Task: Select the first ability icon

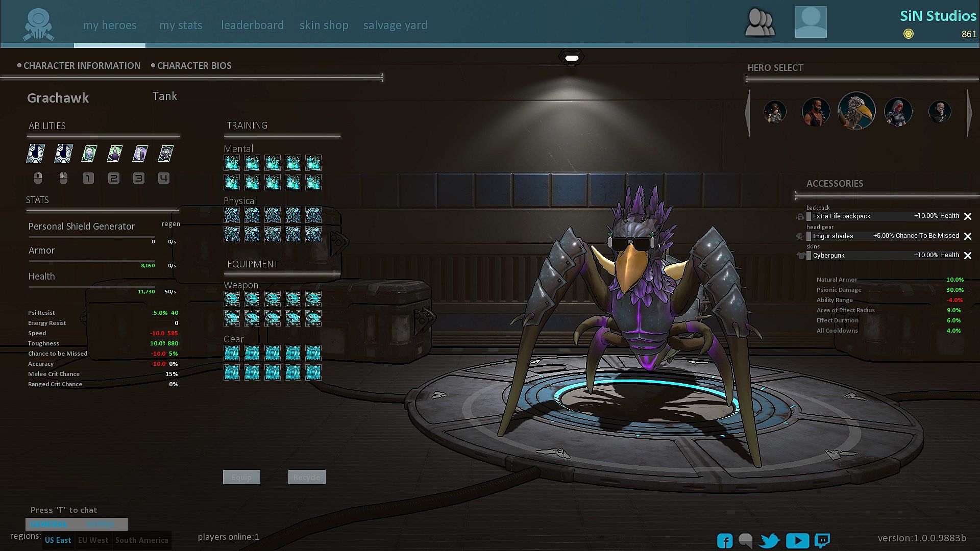Action: click(36, 153)
